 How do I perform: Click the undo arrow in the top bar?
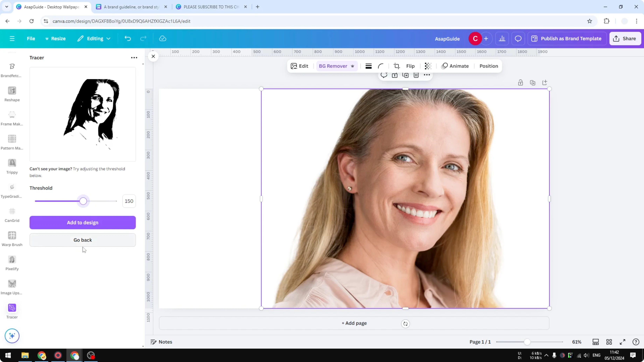tap(128, 38)
